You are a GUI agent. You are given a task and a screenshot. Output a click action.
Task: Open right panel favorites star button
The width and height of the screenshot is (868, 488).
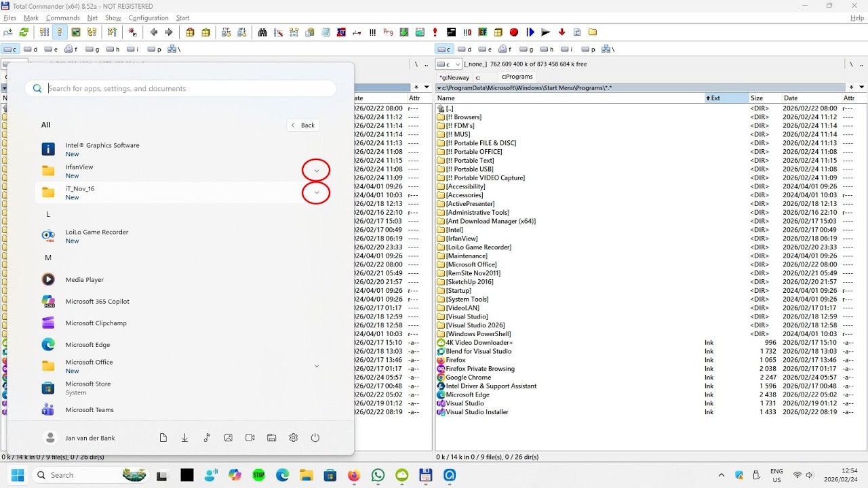coord(850,87)
